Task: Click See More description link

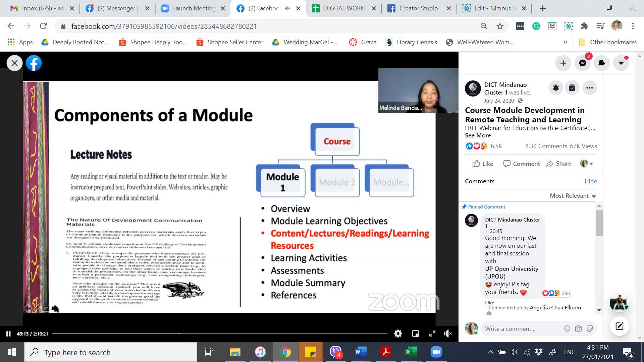Action: (478, 135)
